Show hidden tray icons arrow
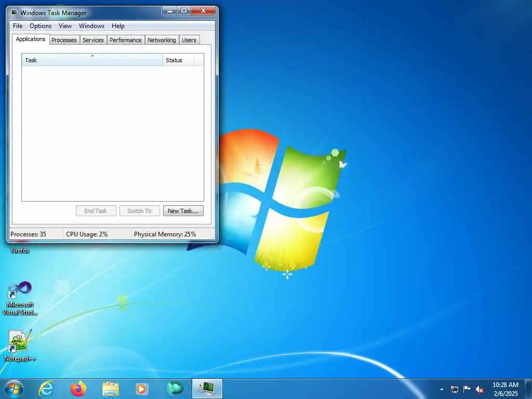Viewport: 532px width, 399px height. [x=442, y=389]
